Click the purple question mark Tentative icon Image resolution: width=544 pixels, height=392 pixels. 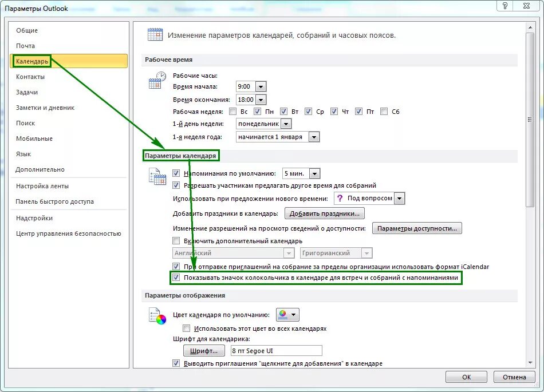coord(340,198)
